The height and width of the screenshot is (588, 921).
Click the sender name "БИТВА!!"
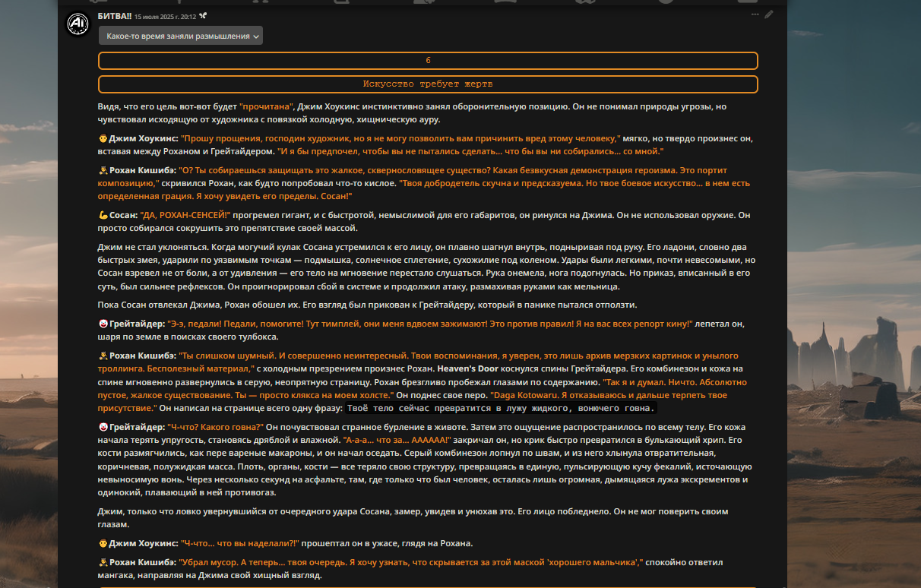tap(115, 16)
